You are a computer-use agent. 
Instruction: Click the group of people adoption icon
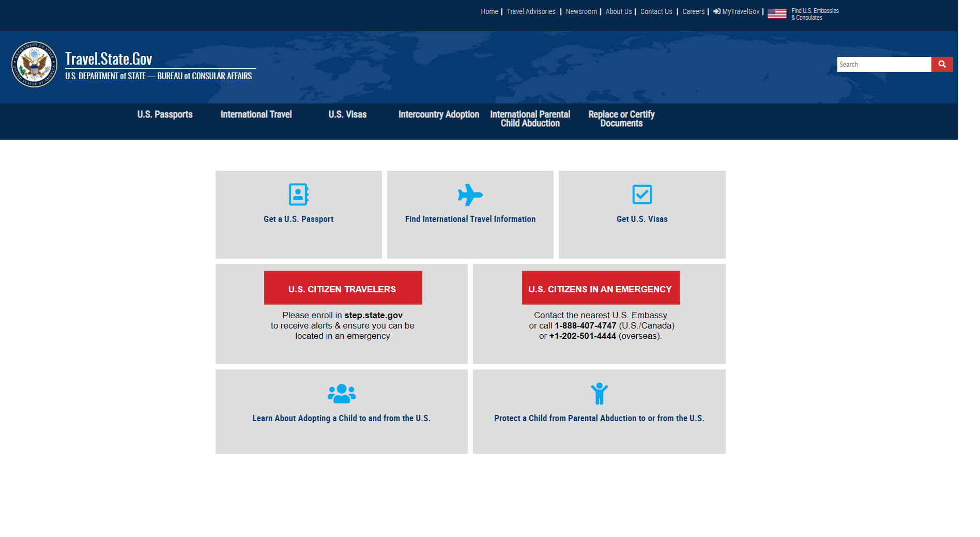(342, 394)
